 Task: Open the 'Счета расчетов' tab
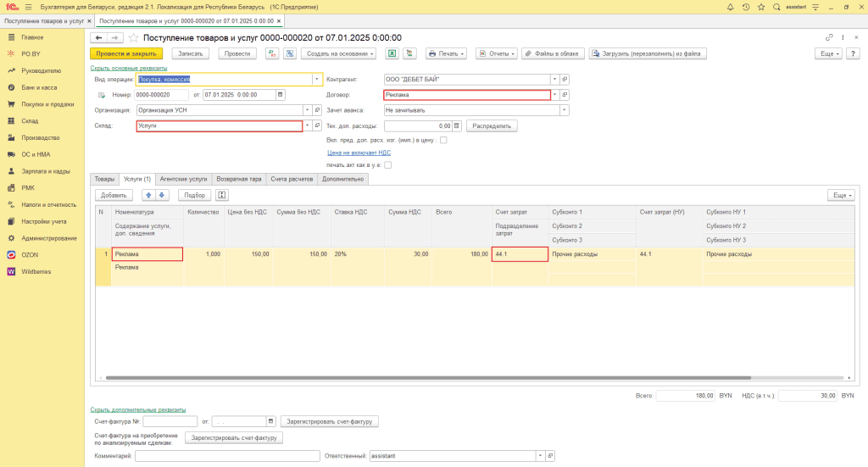click(x=292, y=180)
